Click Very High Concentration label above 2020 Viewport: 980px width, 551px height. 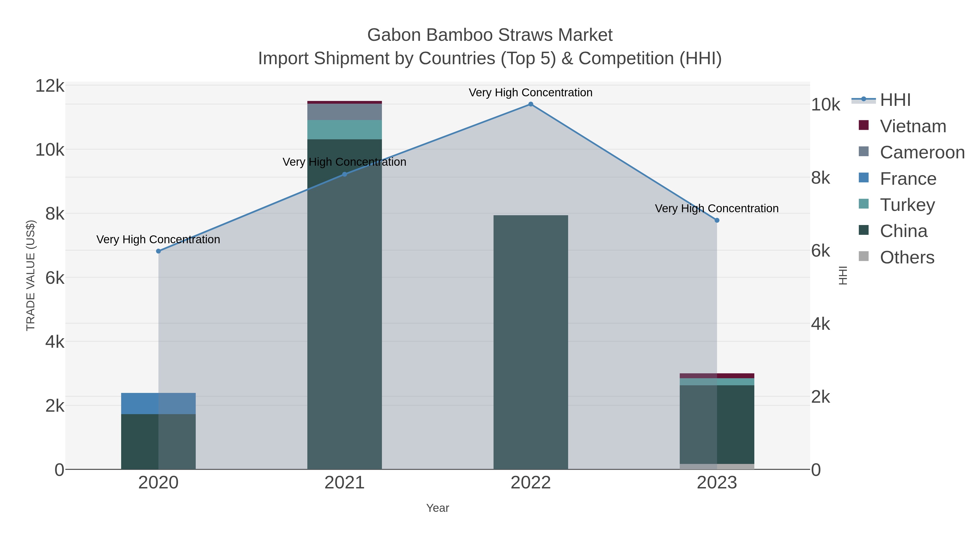coord(158,239)
